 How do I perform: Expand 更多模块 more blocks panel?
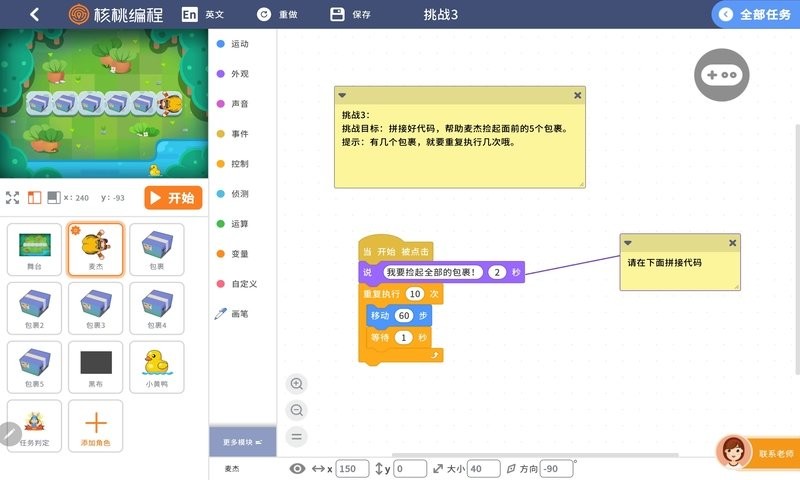pos(242,441)
